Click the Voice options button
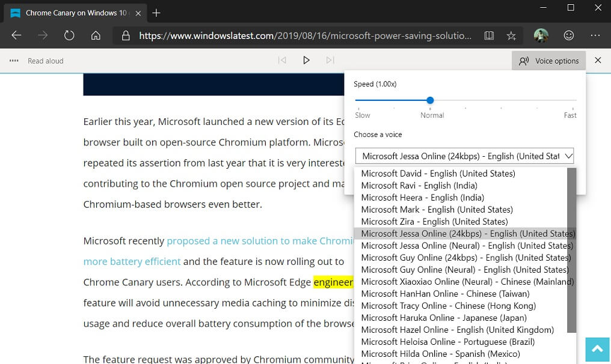The image size is (611, 364). tap(548, 60)
